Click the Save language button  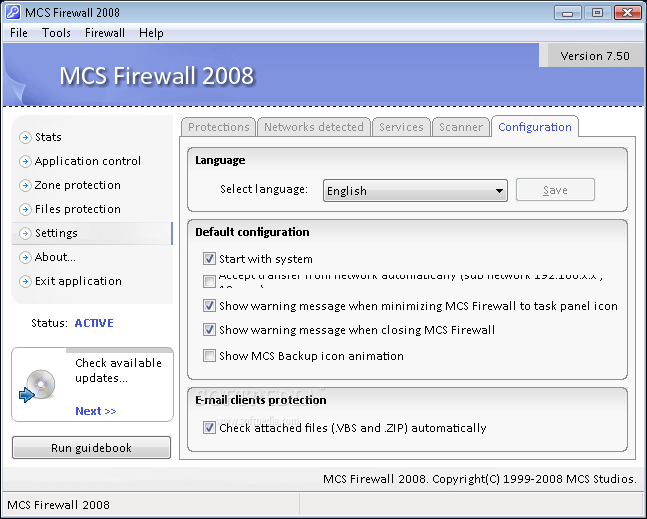(x=555, y=190)
